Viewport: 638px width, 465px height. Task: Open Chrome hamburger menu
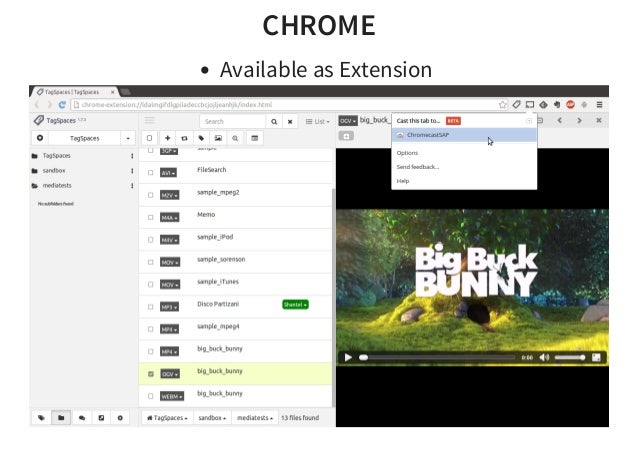tap(599, 105)
